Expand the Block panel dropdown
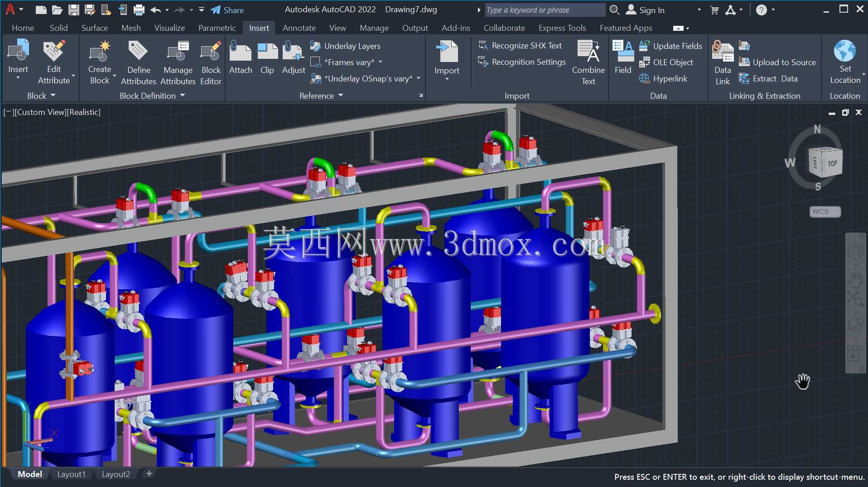868x487 pixels. point(41,95)
